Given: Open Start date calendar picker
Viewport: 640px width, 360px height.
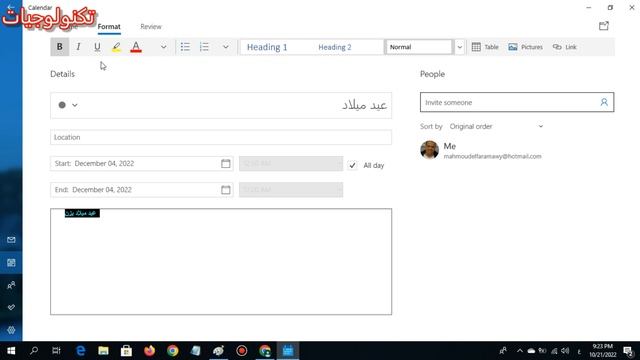Looking at the screenshot, I should [x=226, y=163].
